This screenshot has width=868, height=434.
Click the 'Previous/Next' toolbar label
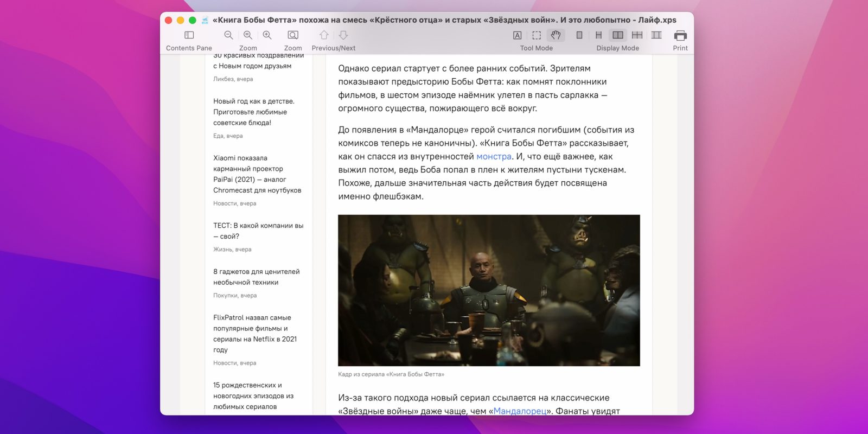[x=334, y=48]
